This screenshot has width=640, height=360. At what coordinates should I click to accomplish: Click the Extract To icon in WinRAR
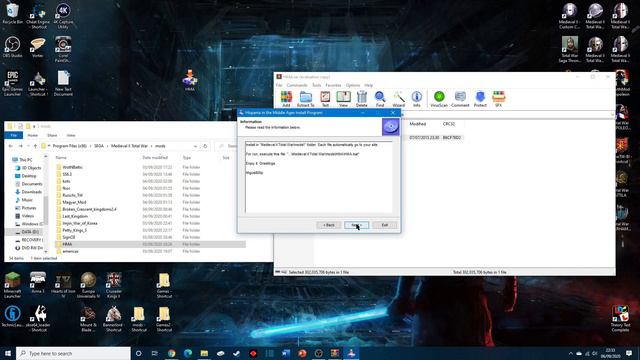305,99
